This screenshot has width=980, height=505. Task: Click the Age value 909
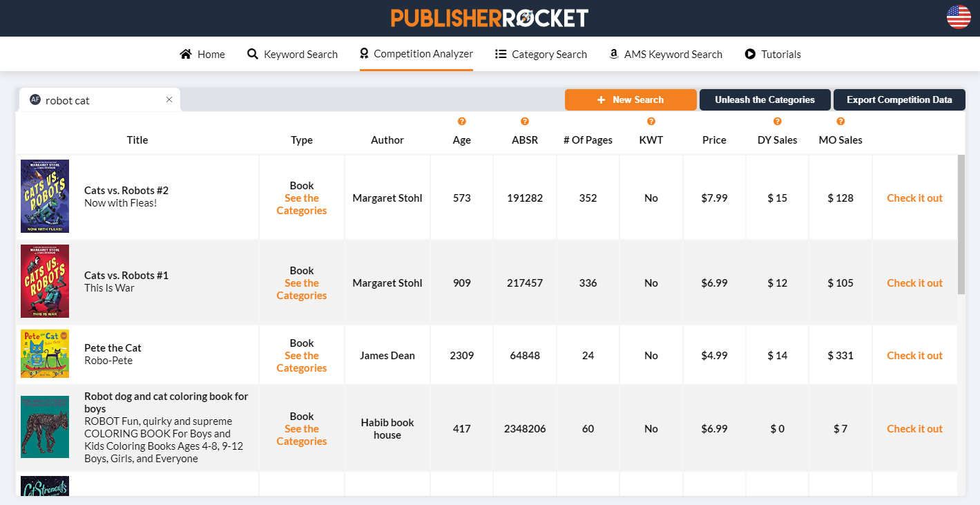(x=462, y=283)
